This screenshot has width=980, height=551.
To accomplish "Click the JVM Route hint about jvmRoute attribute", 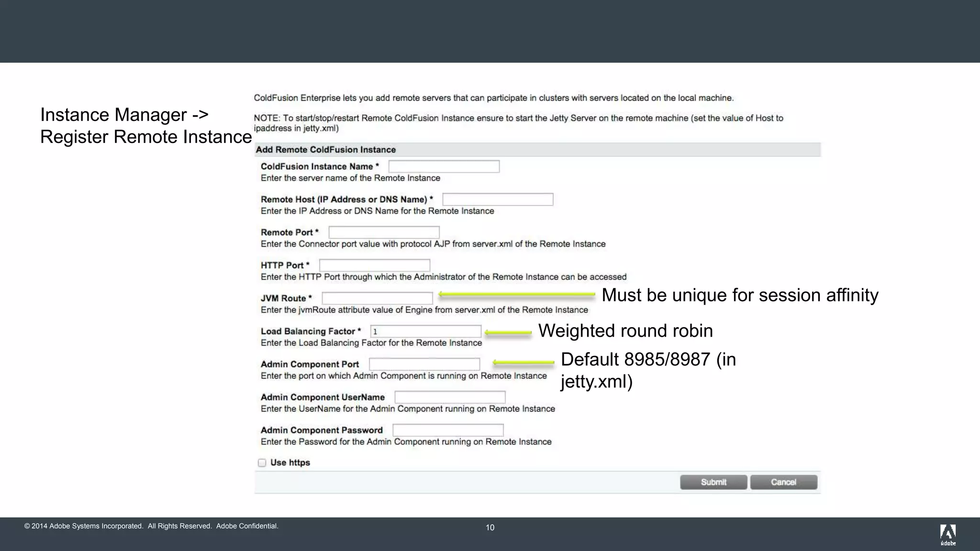I will (424, 310).
